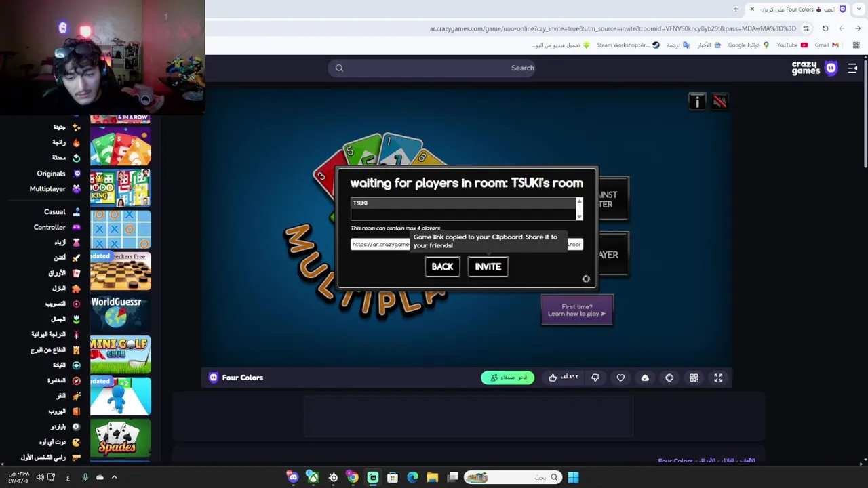Open the tab search dropdown
This screenshot has height=488, width=868.
[x=858, y=9]
